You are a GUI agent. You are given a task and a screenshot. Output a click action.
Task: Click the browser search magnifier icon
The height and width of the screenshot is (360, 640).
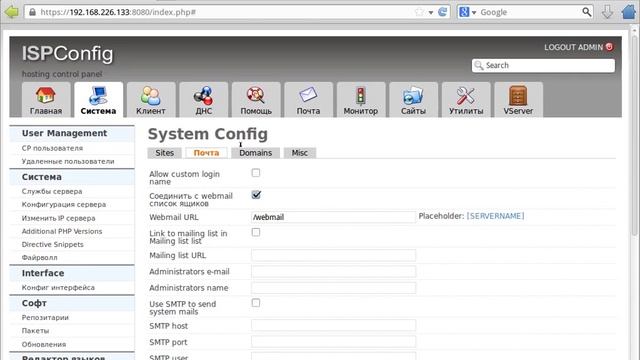pos(587,12)
